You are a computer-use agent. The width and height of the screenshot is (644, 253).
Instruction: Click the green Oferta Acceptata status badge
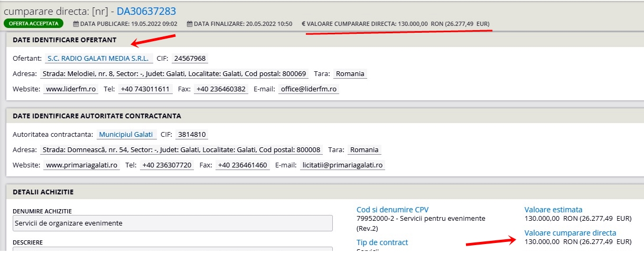tap(33, 23)
